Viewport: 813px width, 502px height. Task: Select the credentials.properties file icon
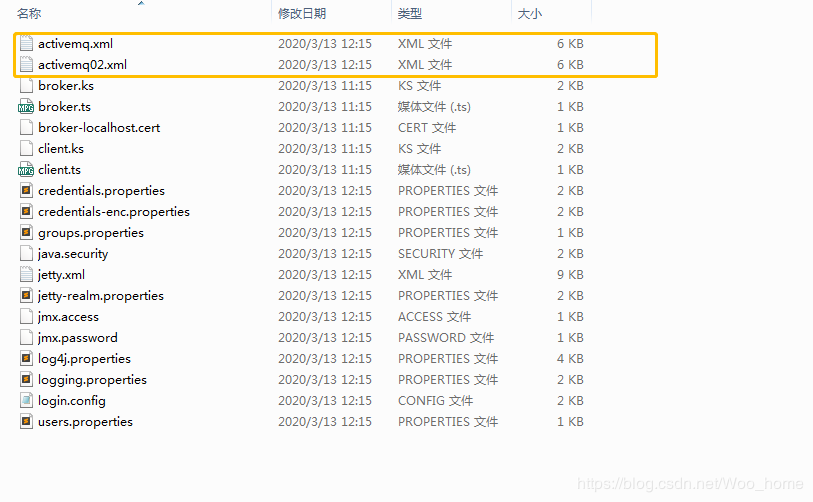(x=26, y=191)
